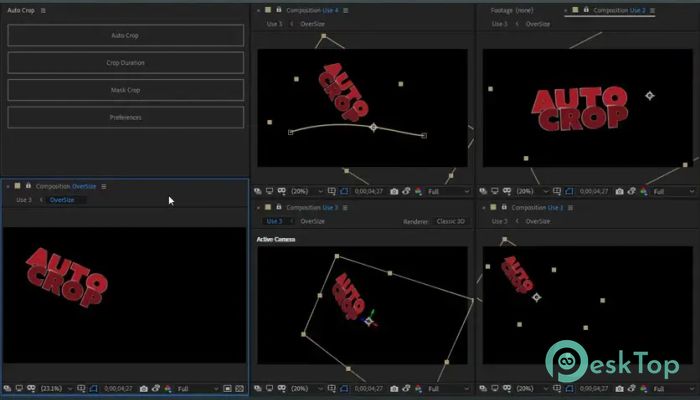Click the primary viewer monitor icon in Use 4 viewer

[x=270, y=191]
